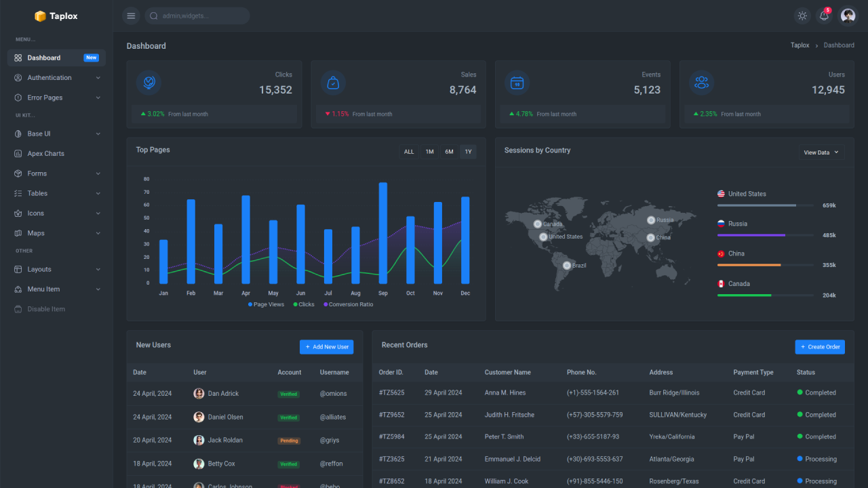Toggle the Clicks chart legend
Image resolution: width=868 pixels, height=488 pixels.
coord(303,304)
